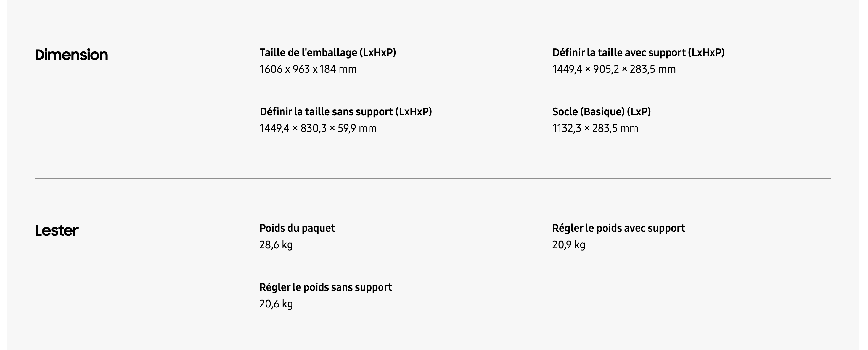
Task: Click the 20,6 kg weight value
Action: [x=276, y=304]
